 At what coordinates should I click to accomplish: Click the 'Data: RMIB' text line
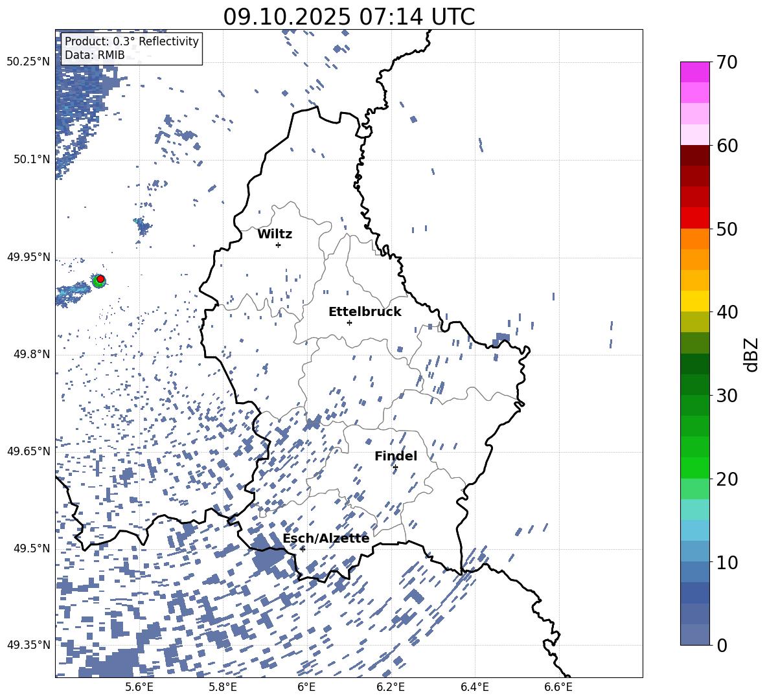coord(95,55)
